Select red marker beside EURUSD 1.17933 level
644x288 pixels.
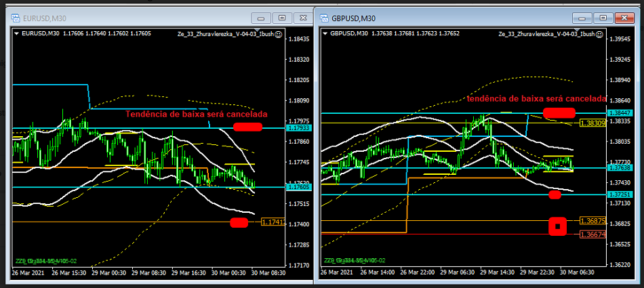tap(247, 127)
